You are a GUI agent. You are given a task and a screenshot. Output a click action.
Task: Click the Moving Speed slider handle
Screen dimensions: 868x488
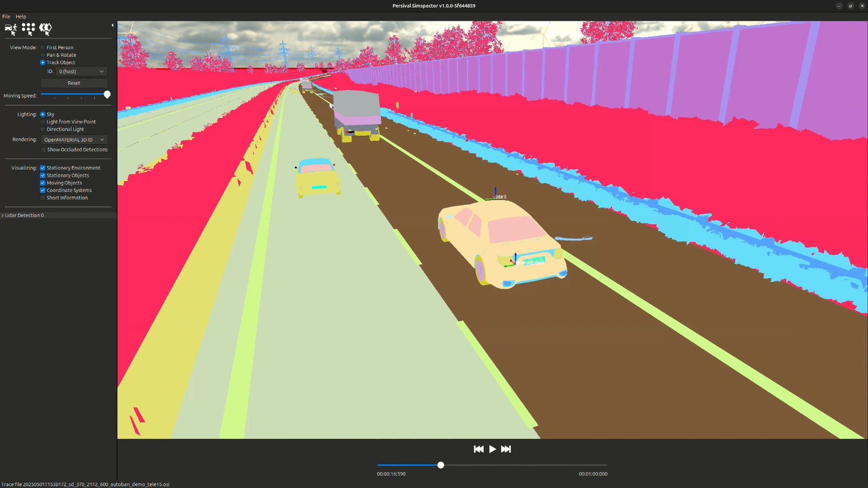point(107,95)
